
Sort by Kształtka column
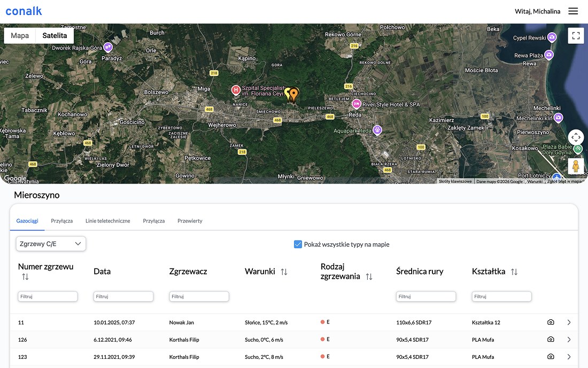pyautogui.click(x=514, y=272)
